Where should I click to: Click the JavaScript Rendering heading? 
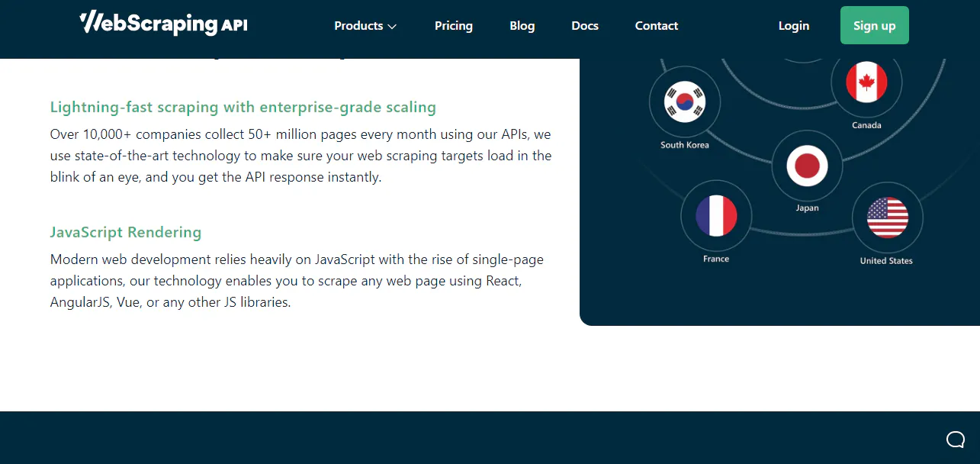(x=125, y=232)
